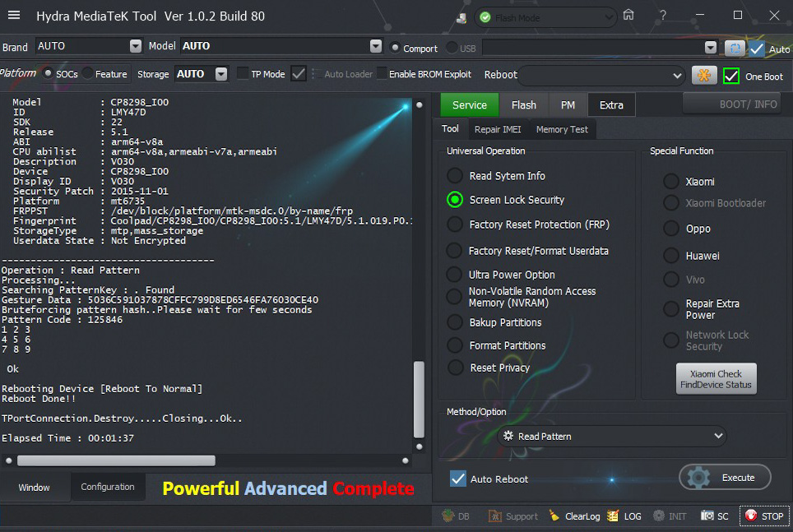The image size is (793, 532).
Task: Switch to the Flash tab
Action: (x=523, y=105)
